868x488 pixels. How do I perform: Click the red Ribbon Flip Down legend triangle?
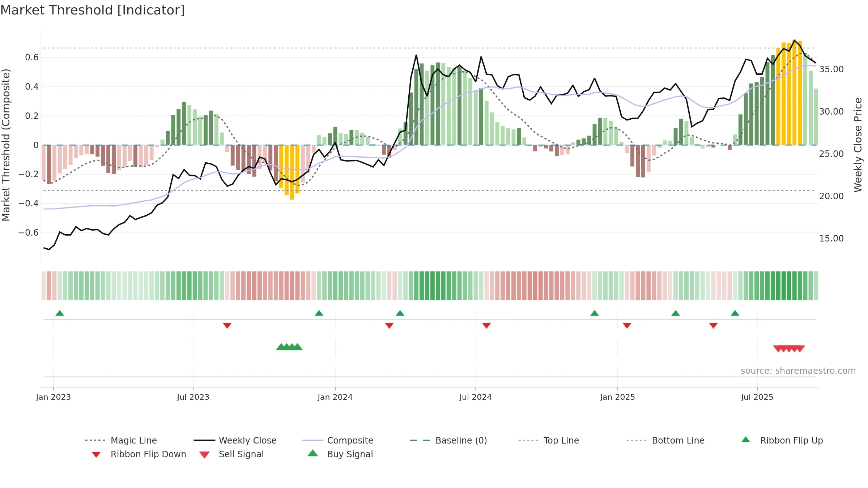click(96, 455)
